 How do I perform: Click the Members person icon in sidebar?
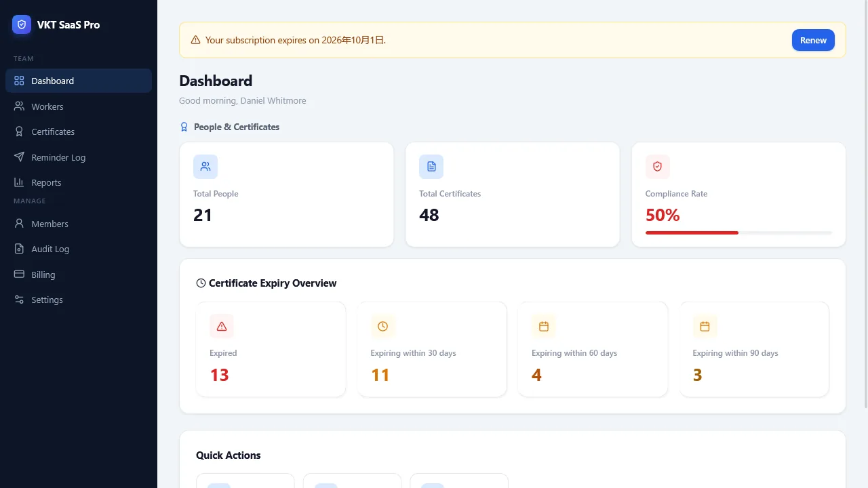click(19, 224)
